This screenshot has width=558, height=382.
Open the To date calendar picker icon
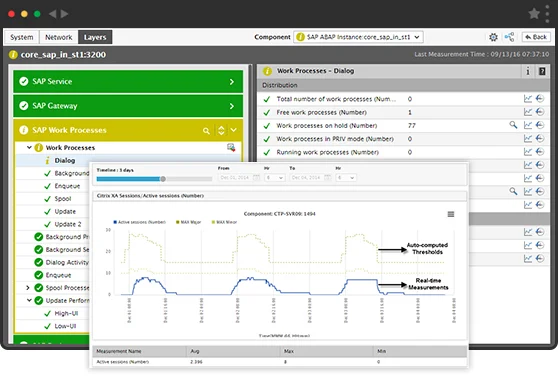coord(328,177)
